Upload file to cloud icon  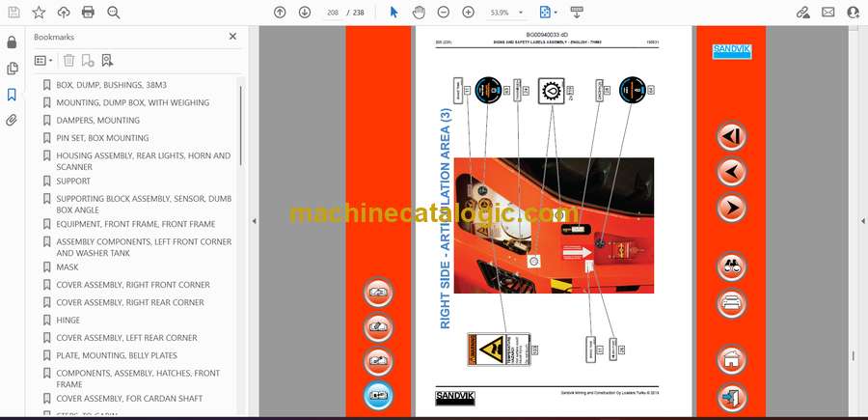(64, 13)
